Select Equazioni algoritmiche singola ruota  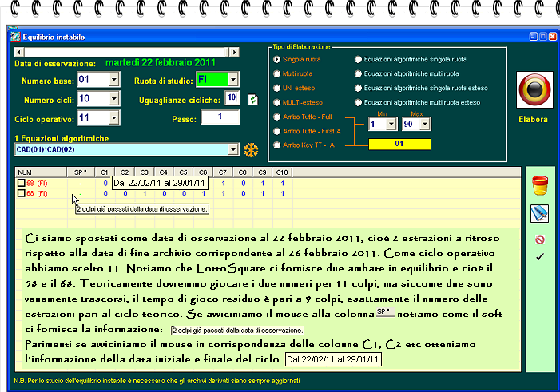click(358, 60)
